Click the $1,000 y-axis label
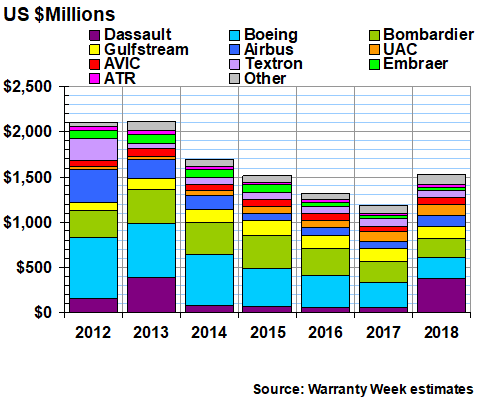The width and height of the screenshot is (480, 400). click(28, 222)
